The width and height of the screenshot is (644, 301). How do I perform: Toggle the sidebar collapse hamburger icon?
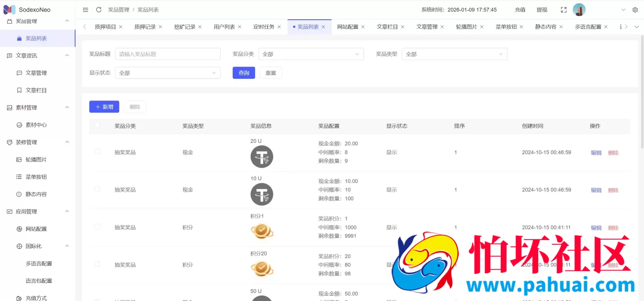click(85, 10)
